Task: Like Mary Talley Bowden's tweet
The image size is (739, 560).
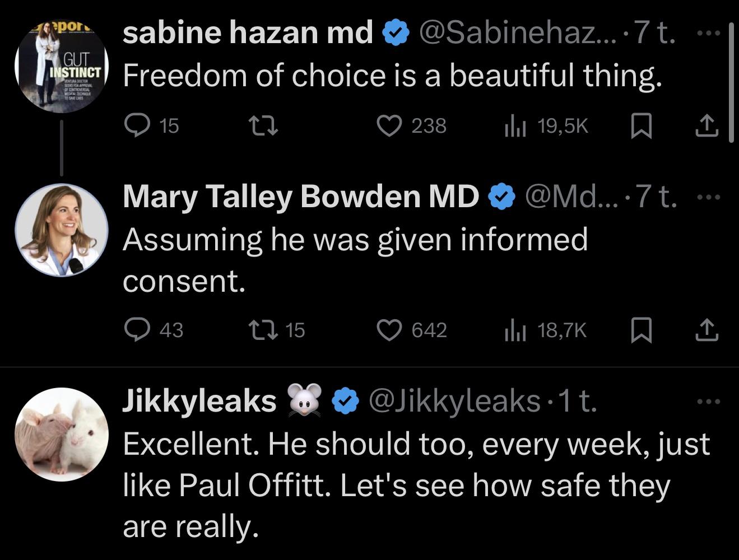Action: coord(389,330)
